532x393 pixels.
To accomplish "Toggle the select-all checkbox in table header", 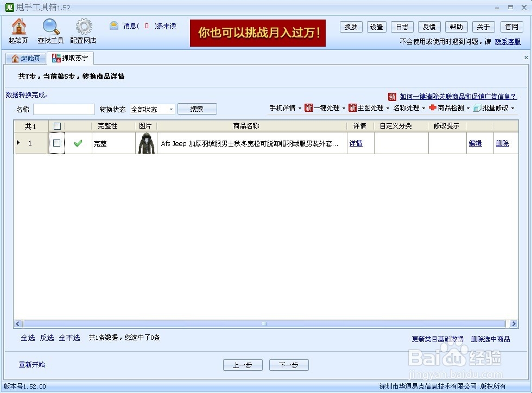I will (x=57, y=125).
